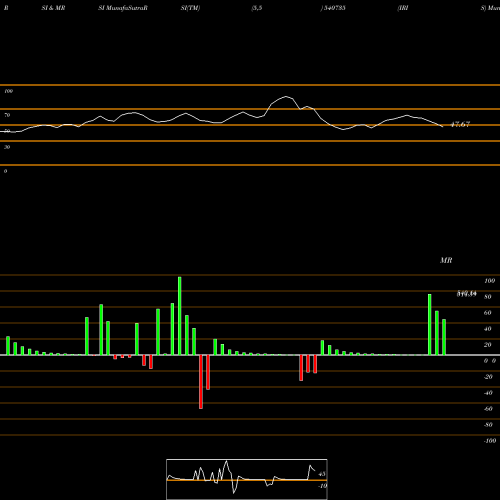Click the '45' label in mini chart

[322, 474]
